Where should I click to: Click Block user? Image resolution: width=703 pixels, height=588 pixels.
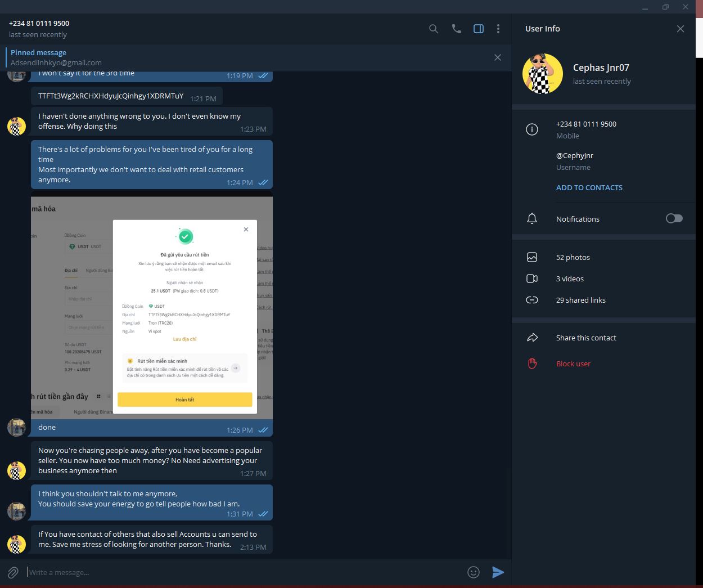click(x=573, y=363)
